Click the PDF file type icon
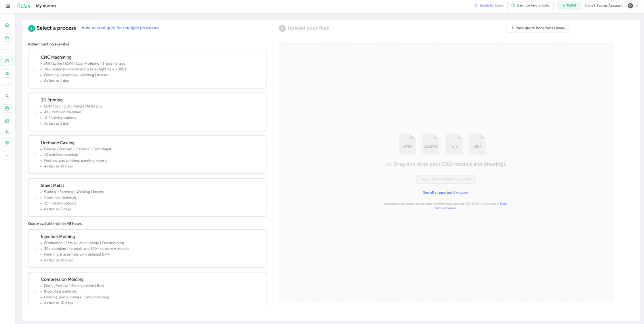This screenshot has width=644, height=324. 478,144
